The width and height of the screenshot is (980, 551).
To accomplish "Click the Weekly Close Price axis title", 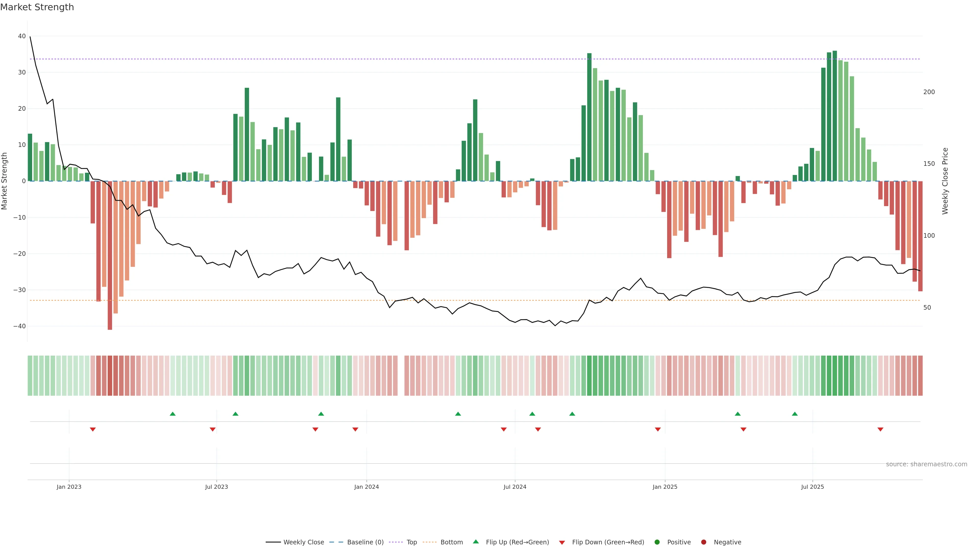I will [945, 181].
